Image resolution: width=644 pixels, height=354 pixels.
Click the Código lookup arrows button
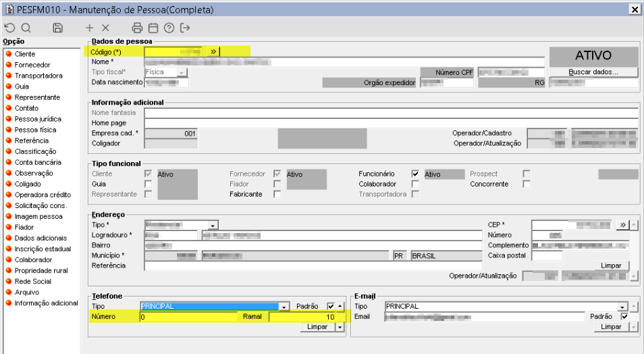[x=213, y=52]
